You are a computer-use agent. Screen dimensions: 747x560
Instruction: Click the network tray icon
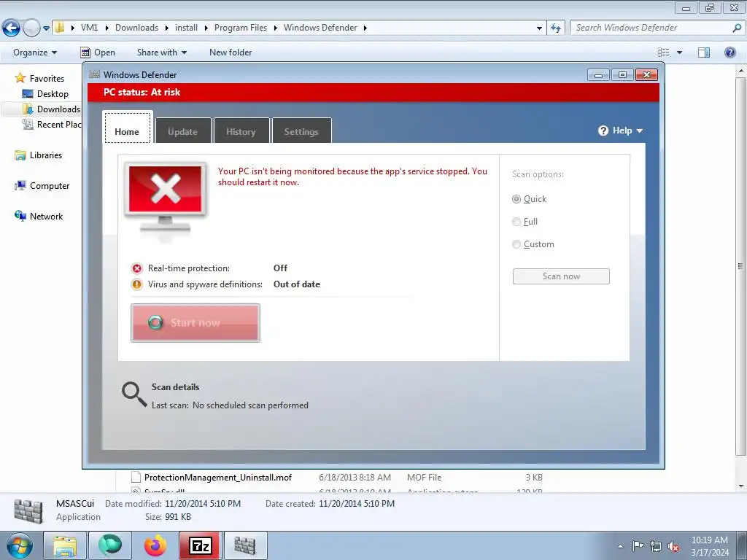(656, 546)
